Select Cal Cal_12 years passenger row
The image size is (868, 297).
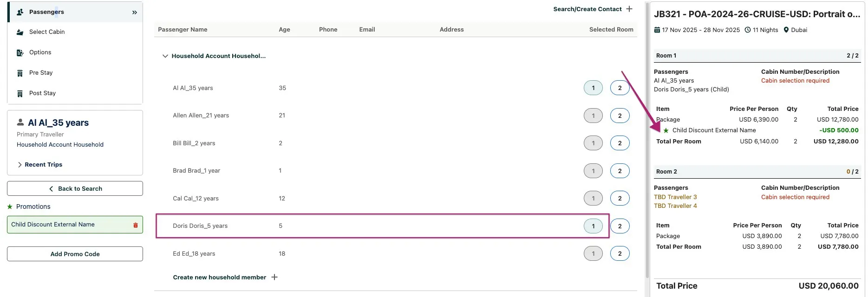[196, 198]
